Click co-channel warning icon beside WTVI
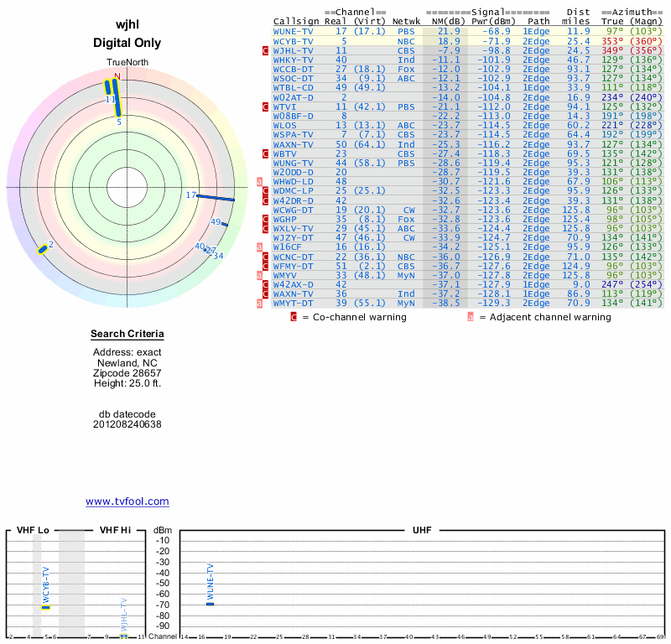 (266, 106)
